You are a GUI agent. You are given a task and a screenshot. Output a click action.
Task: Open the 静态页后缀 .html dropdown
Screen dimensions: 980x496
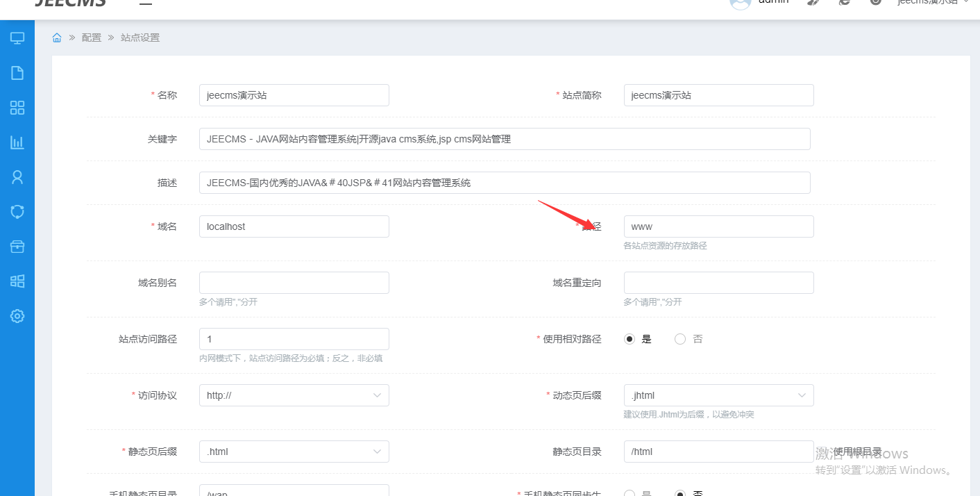point(294,452)
